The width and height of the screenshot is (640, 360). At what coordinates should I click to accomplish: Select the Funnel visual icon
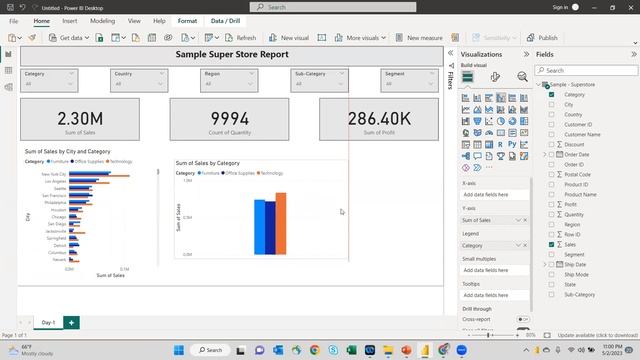click(x=477, y=121)
